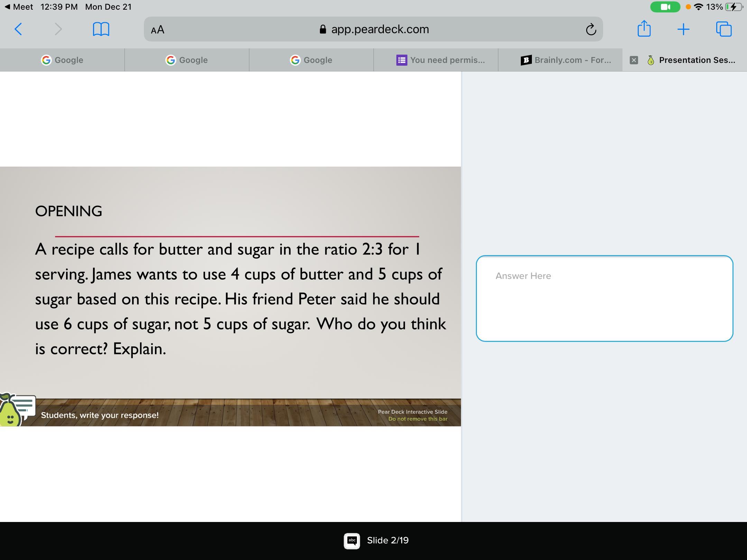Switch to the third Google tab
This screenshot has height=560, width=747.
coord(311,60)
